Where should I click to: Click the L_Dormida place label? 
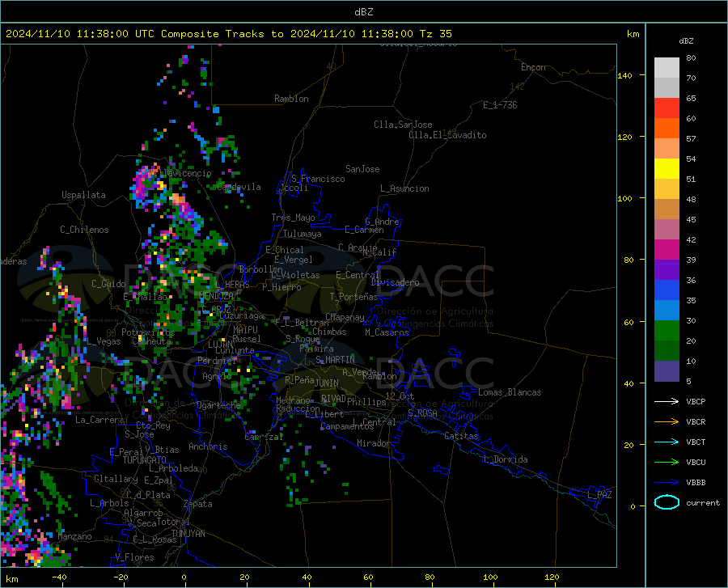(x=505, y=459)
